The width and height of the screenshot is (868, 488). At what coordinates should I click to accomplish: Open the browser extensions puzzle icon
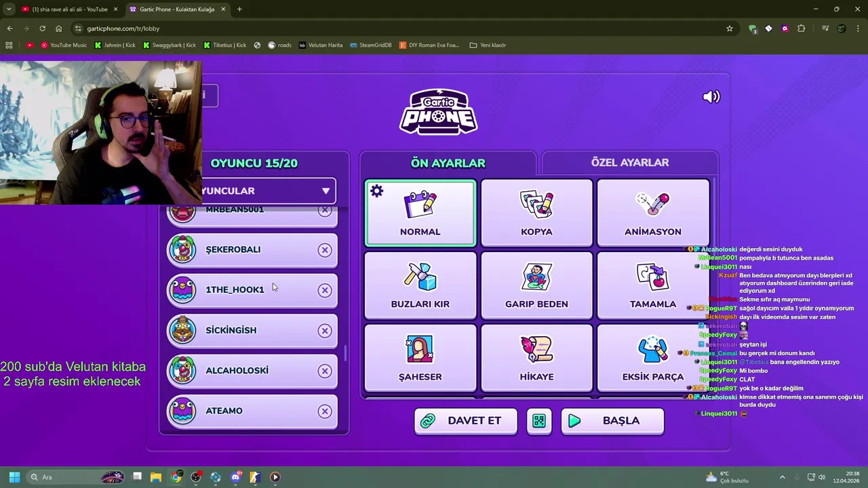pyautogui.click(x=802, y=28)
